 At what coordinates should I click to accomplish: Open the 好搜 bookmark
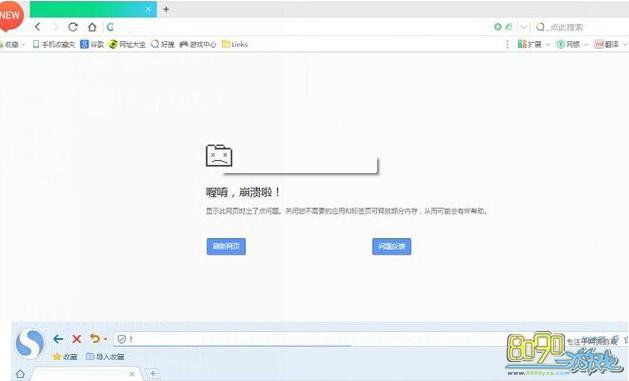(x=163, y=44)
